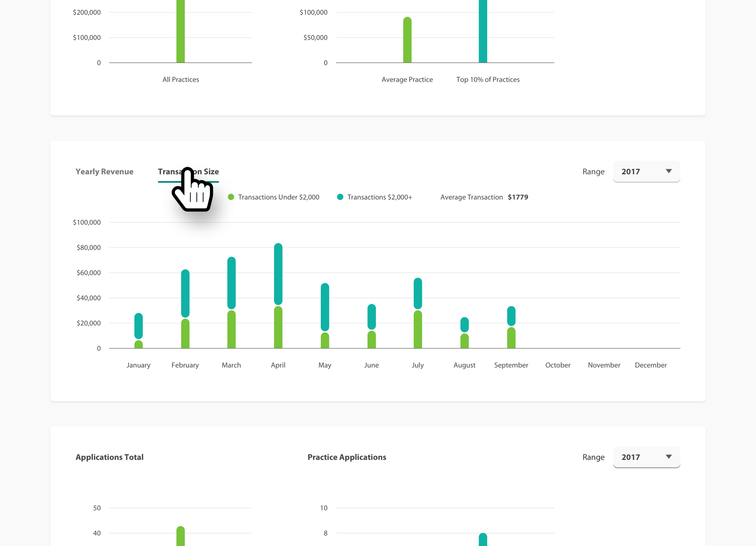Click the September teal bar segment

(511, 316)
